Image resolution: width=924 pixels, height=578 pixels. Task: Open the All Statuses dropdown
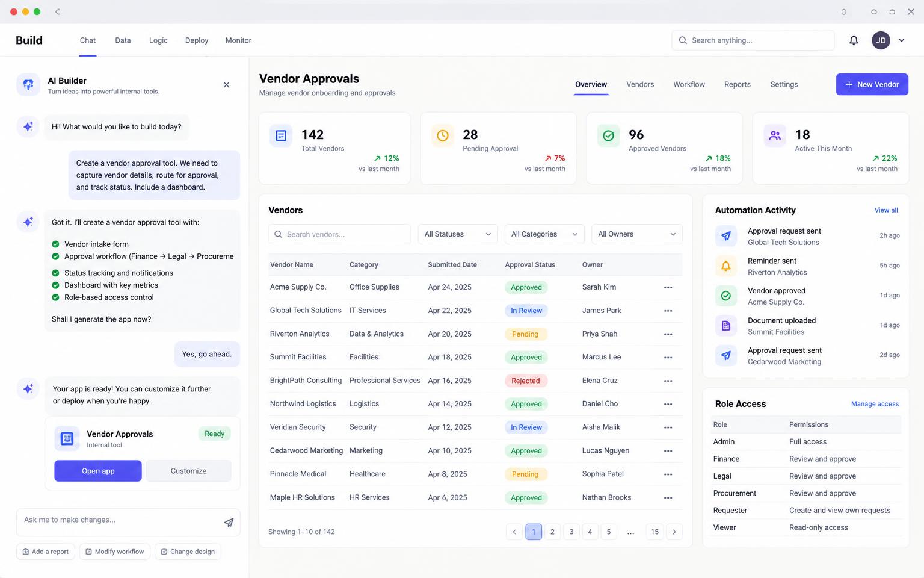(x=457, y=234)
